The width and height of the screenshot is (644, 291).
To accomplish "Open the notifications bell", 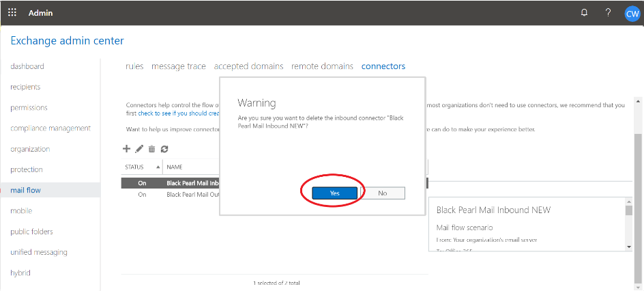I will tap(584, 13).
